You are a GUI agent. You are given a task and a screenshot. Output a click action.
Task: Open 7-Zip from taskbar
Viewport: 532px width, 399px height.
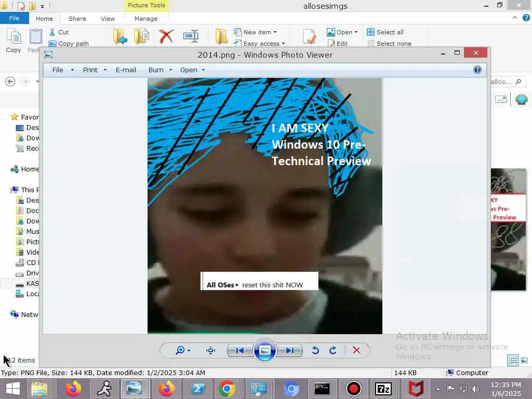coord(383,389)
